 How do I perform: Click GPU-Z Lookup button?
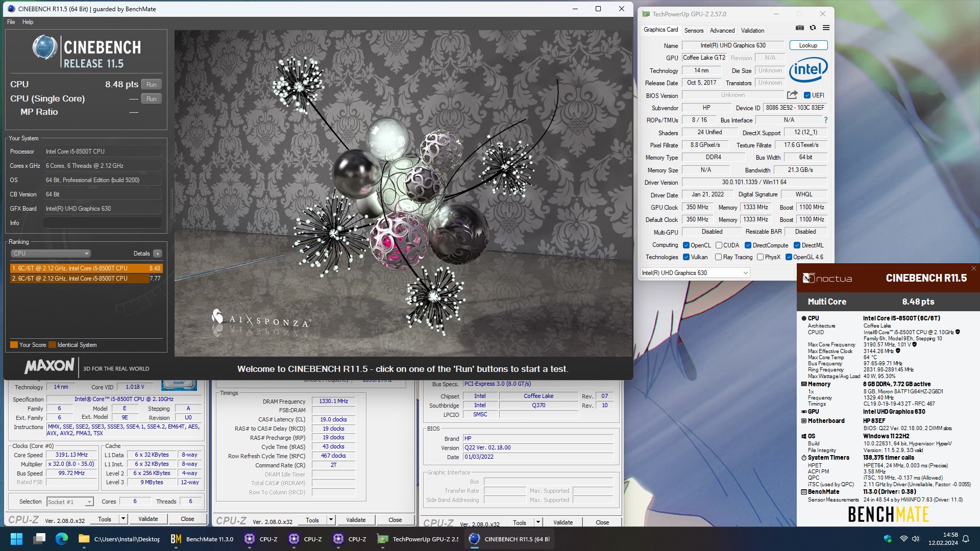pos(808,45)
